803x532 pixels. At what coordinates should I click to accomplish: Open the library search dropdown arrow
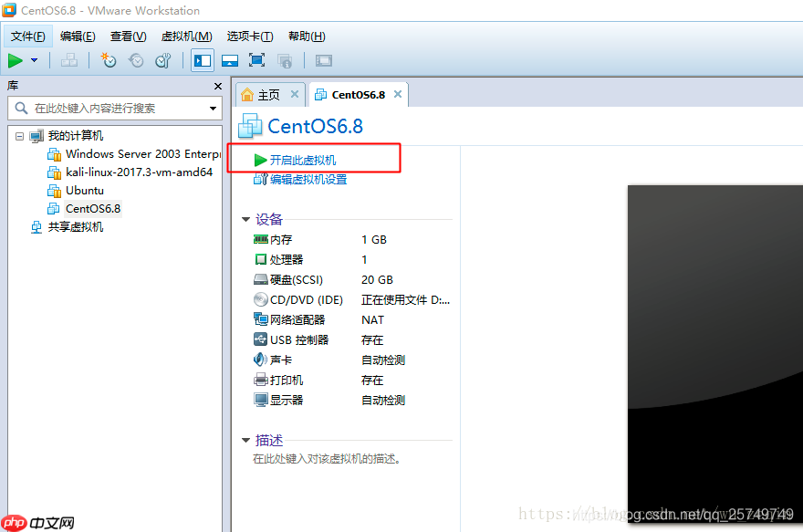(x=213, y=108)
